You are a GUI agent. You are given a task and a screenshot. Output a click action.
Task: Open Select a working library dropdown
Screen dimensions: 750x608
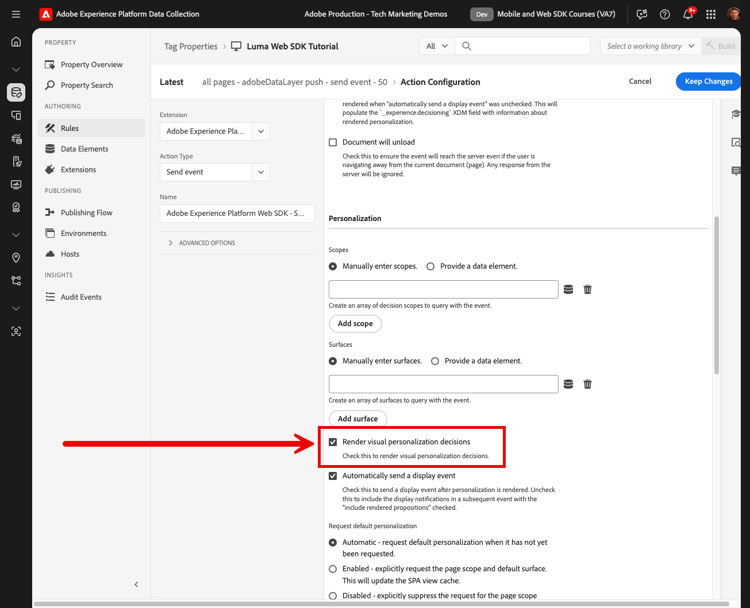pos(651,46)
